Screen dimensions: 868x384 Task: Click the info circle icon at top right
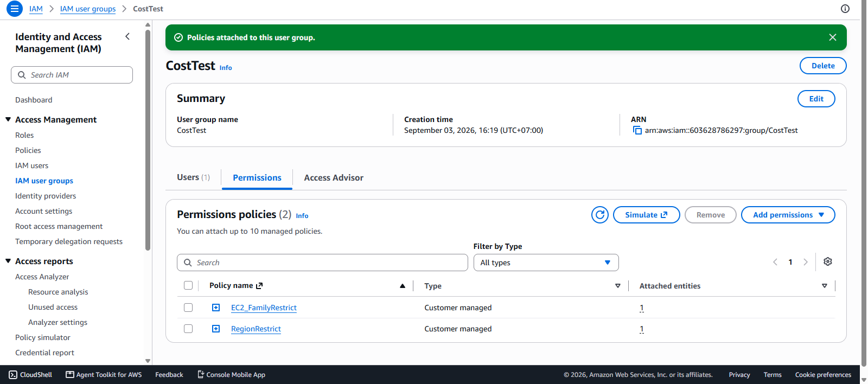(x=845, y=9)
